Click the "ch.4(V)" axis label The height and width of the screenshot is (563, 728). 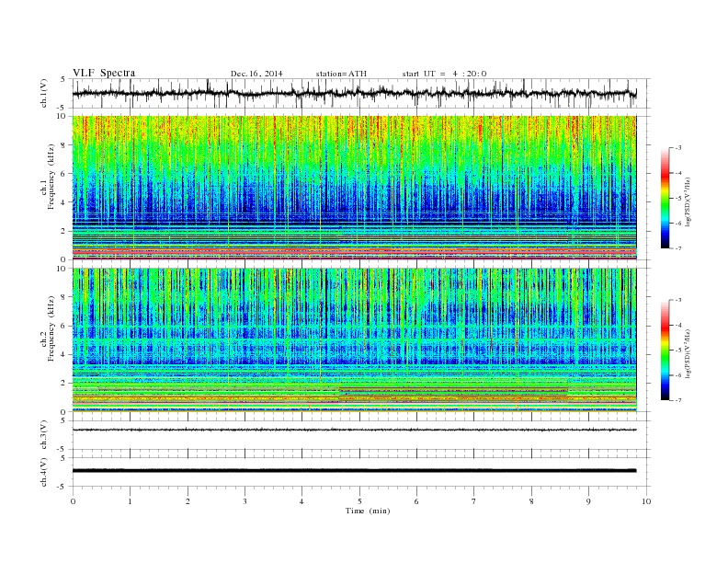[x=44, y=472]
